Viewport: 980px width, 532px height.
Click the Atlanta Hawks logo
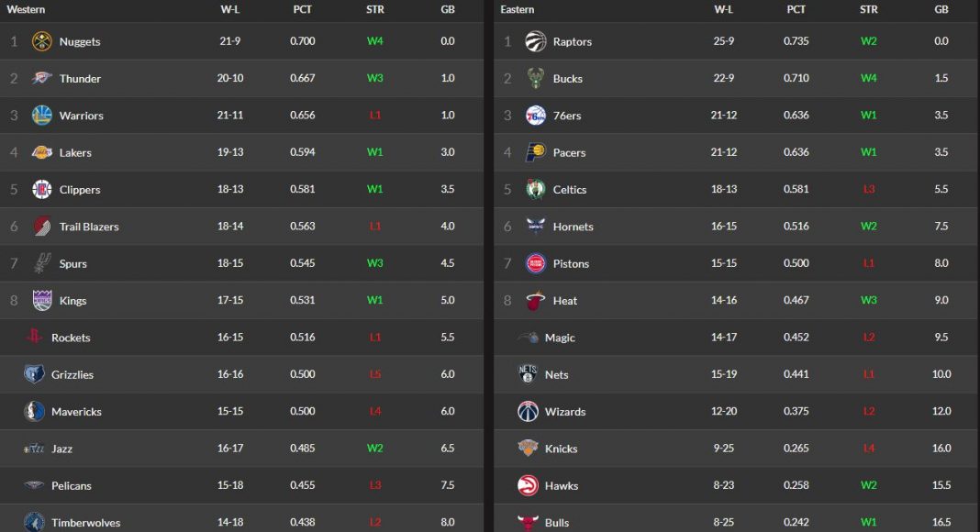(528, 485)
